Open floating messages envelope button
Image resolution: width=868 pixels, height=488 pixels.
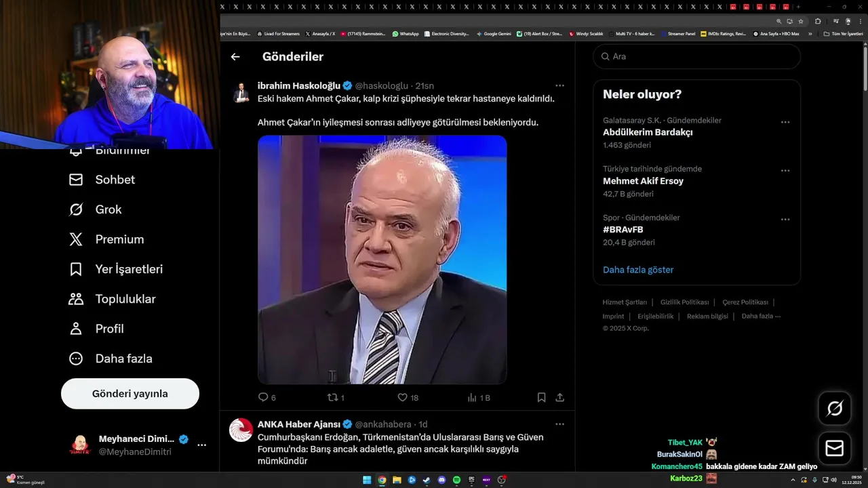point(835,449)
